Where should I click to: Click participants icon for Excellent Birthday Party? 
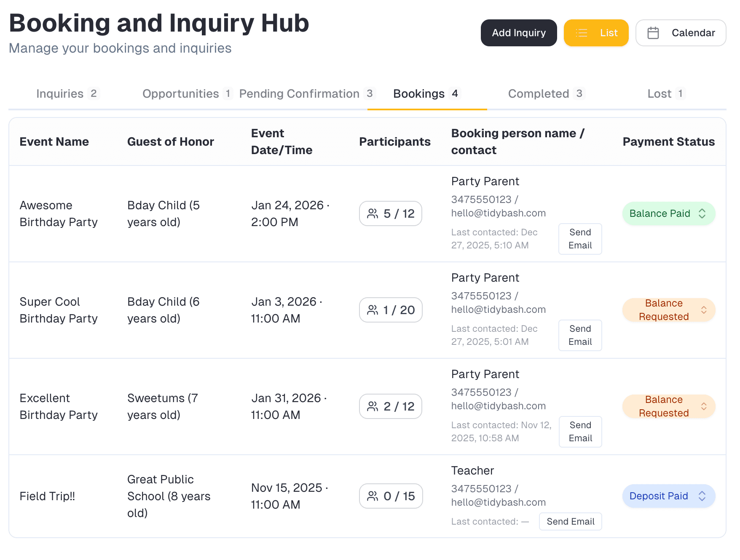click(372, 406)
